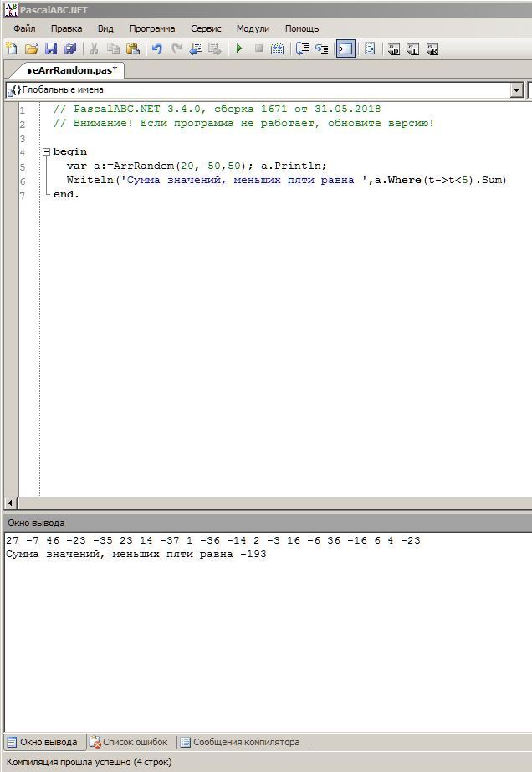
Task: Click the Compile toolbar icon
Action: (279, 49)
